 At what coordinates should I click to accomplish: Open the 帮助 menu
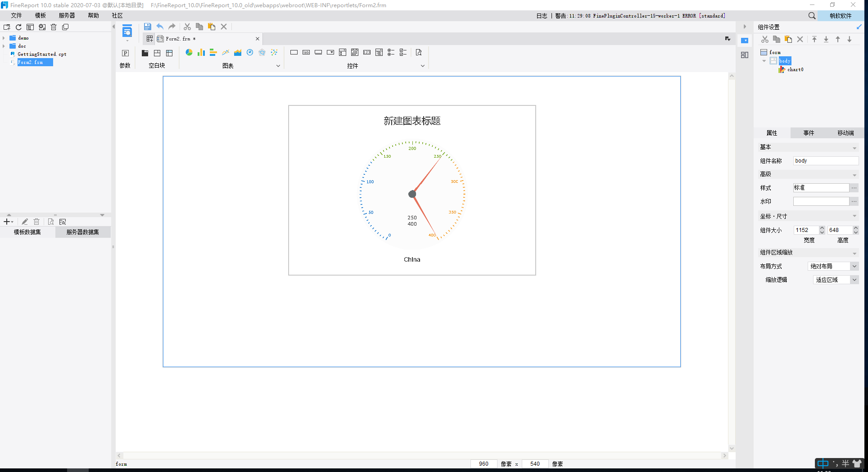pyautogui.click(x=94, y=15)
